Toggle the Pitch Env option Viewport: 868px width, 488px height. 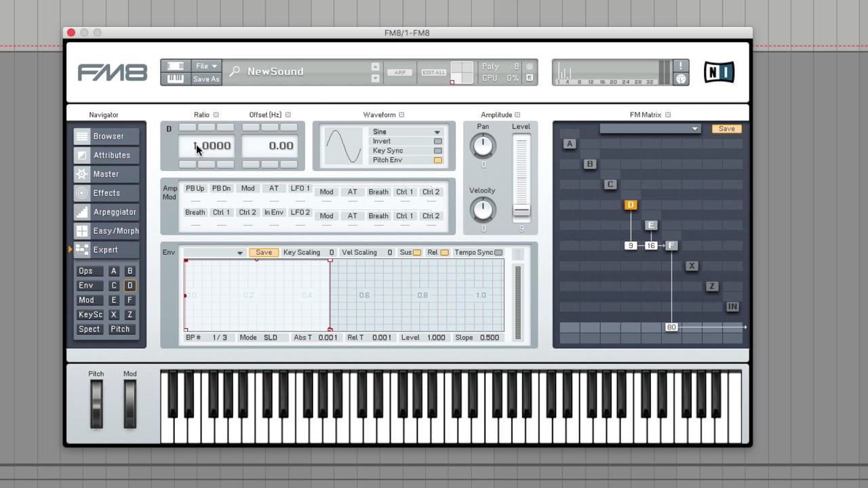pos(437,161)
